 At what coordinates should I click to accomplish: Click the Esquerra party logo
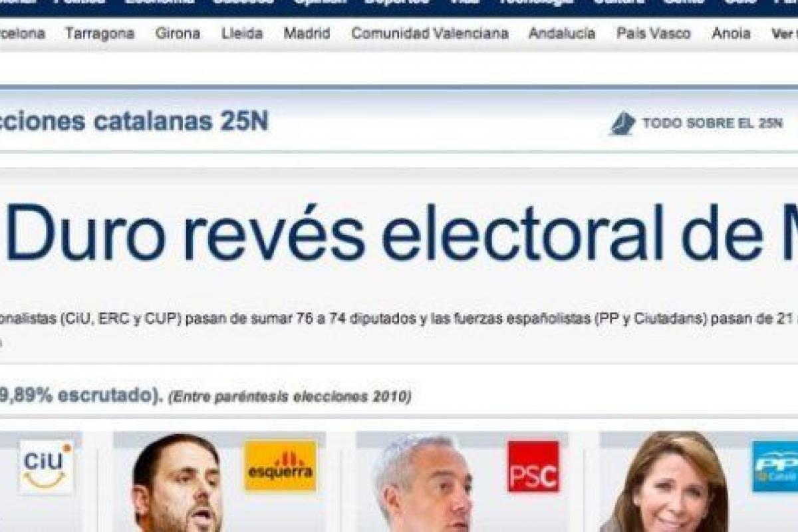click(281, 465)
